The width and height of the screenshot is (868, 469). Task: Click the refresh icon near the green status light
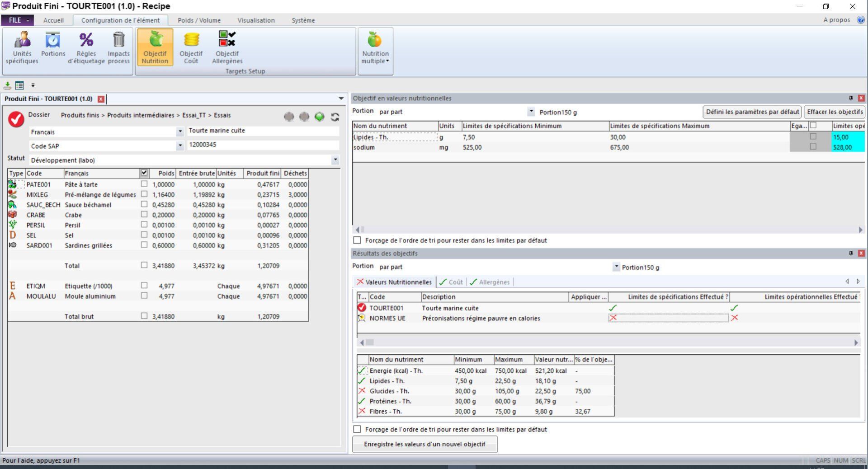(335, 116)
